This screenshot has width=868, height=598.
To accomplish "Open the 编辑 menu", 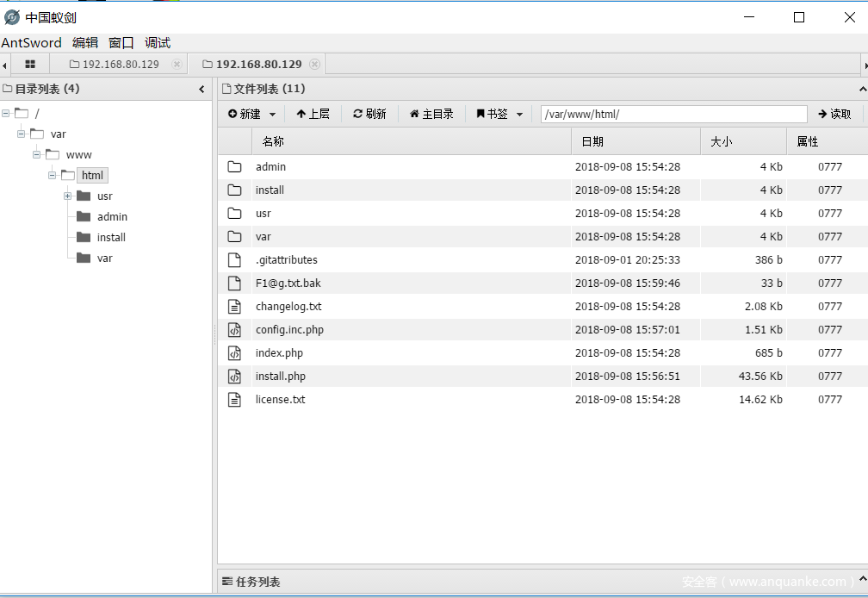I will pos(85,43).
